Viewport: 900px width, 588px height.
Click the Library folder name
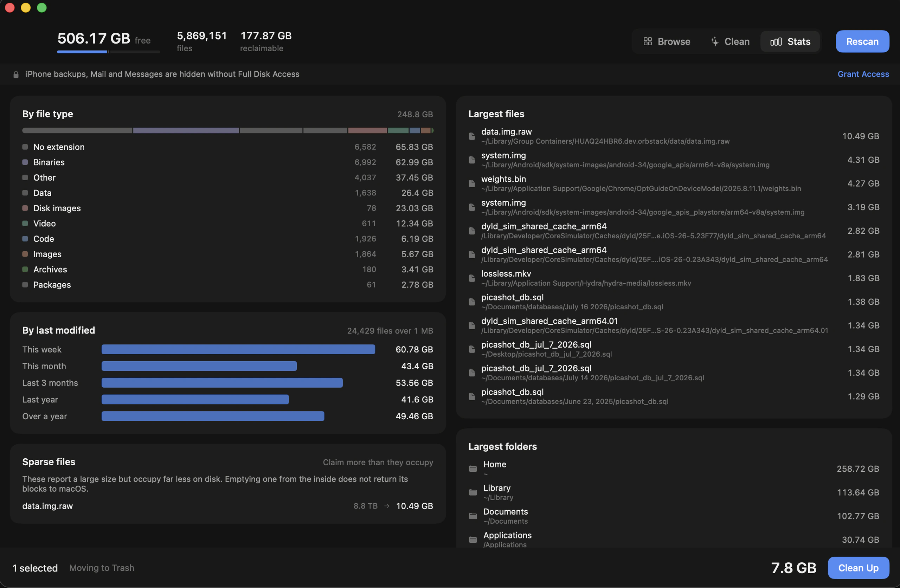point(496,488)
